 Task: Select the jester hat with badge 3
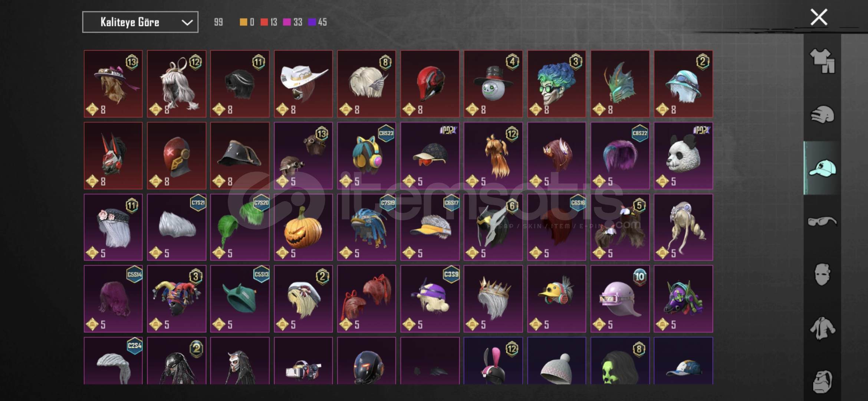point(177,299)
